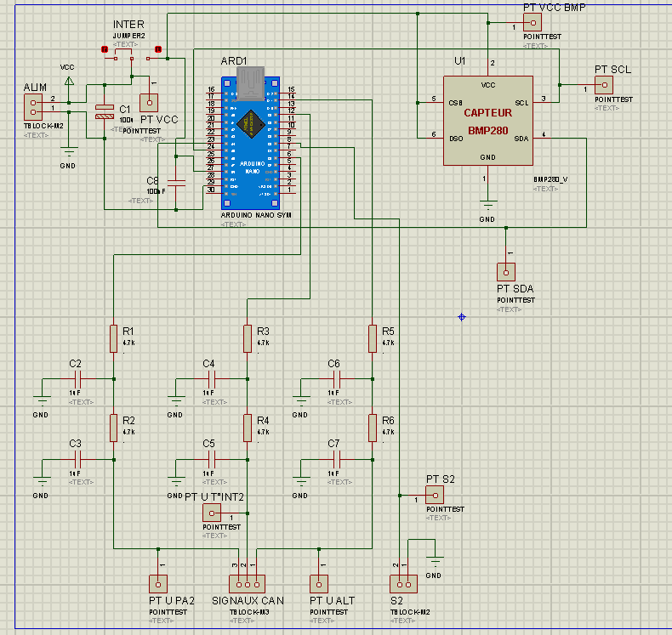Select the 'TBLOCK-M3' label under SIGNAUX CAN
Viewport: 672px width, 635px height.
pyautogui.click(x=249, y=612)
